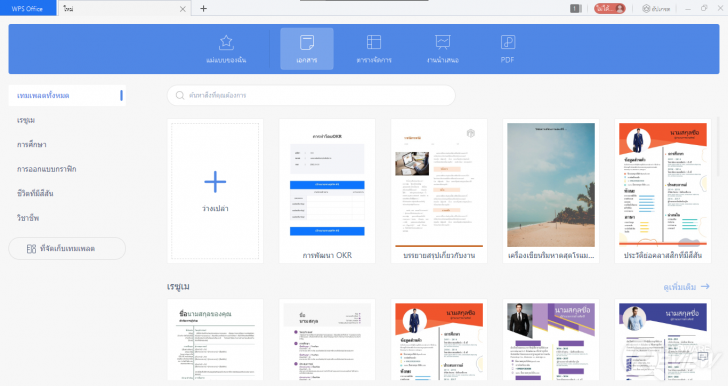Click the WPS Office home tab
The height and width of the screenshot is (386, 728).
coord(27,8)
